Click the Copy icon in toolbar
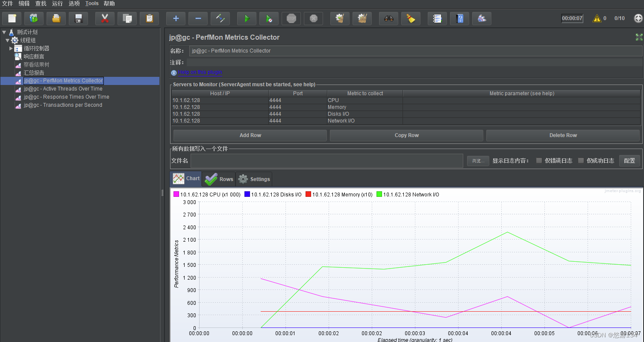The image size is (644, 342). (127, 18)
